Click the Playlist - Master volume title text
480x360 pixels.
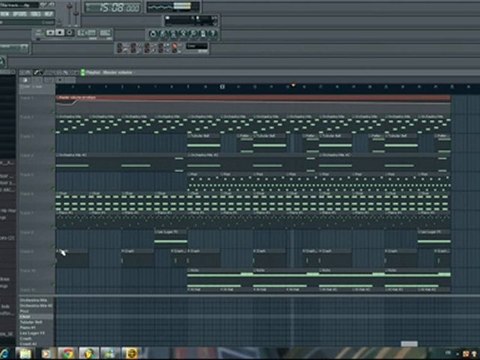click(109, 72)
